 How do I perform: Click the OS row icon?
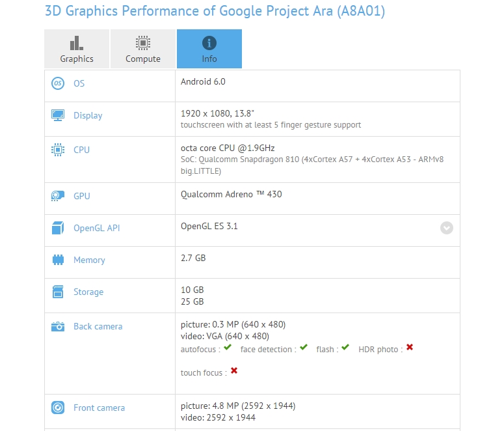tap(58, 83)
